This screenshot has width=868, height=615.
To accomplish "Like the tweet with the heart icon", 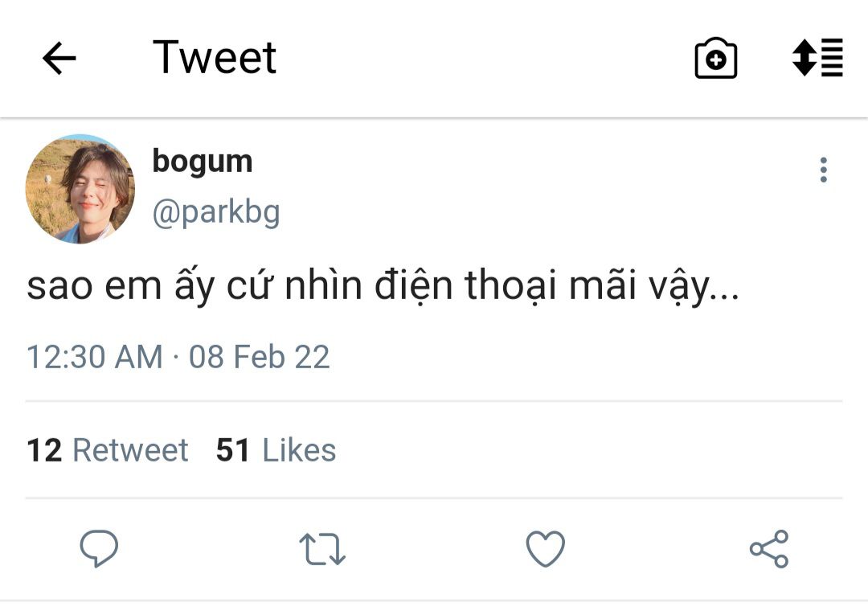I will [546, 549].
